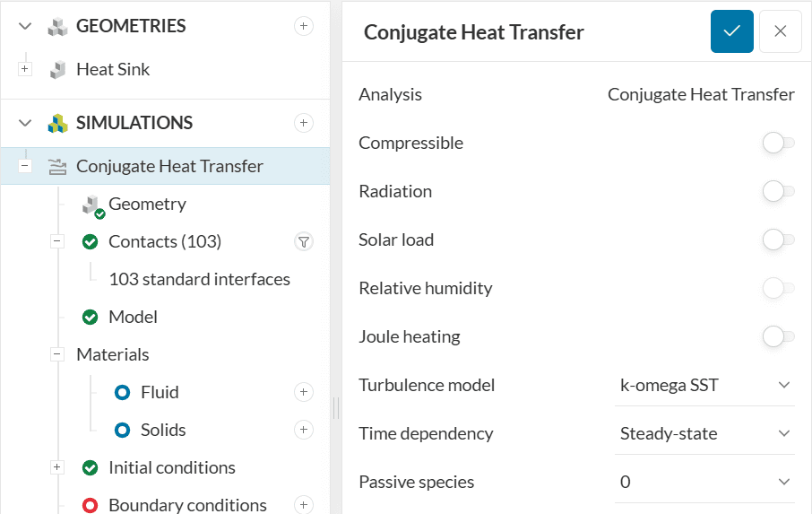Add a new boundary condition
The image size is (812, 514).
tap(304, 505)
